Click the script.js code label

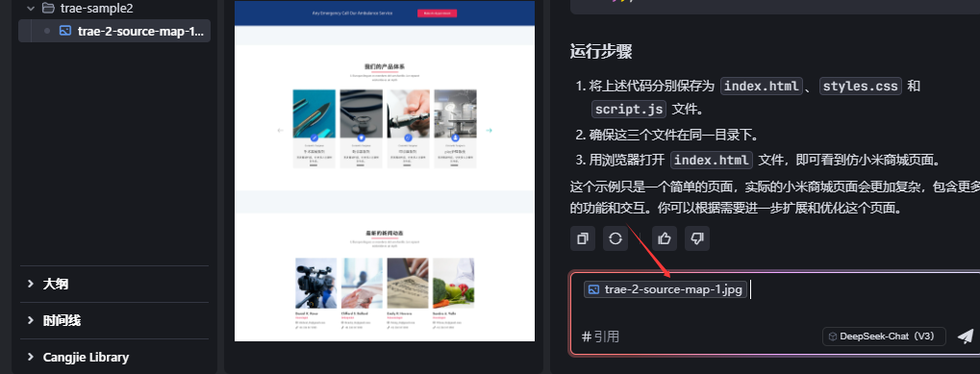(x=629, y=110)
